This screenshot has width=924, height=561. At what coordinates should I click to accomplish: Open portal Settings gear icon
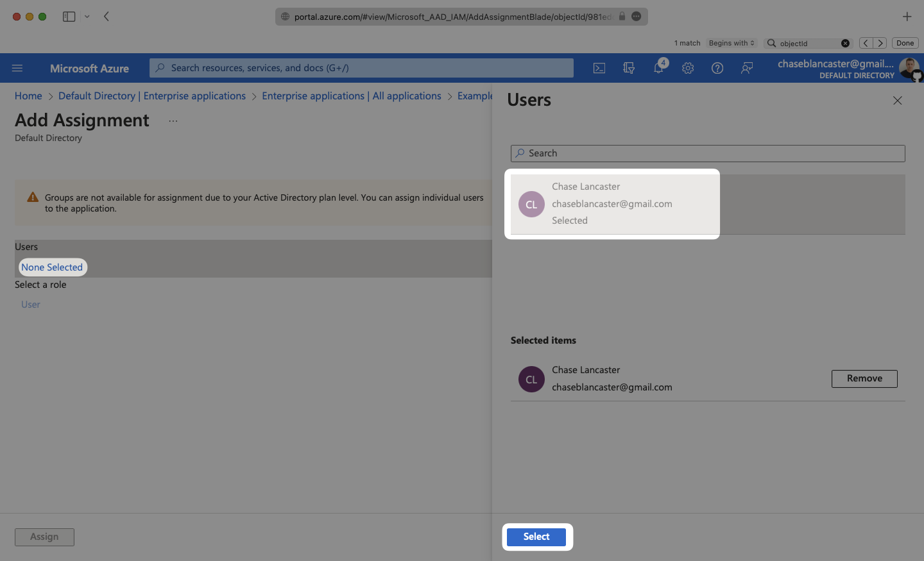coord(688,68)
